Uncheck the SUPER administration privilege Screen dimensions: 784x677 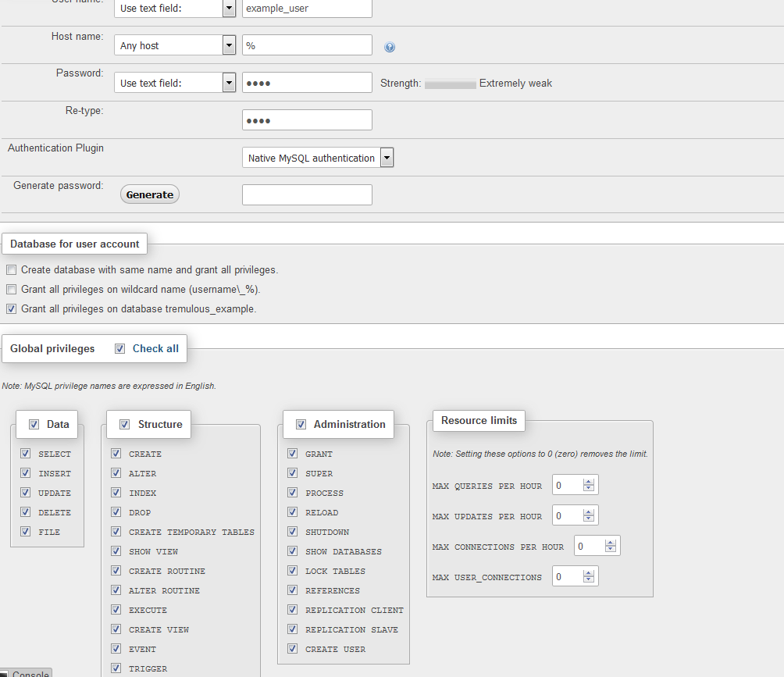pos(293,473)
